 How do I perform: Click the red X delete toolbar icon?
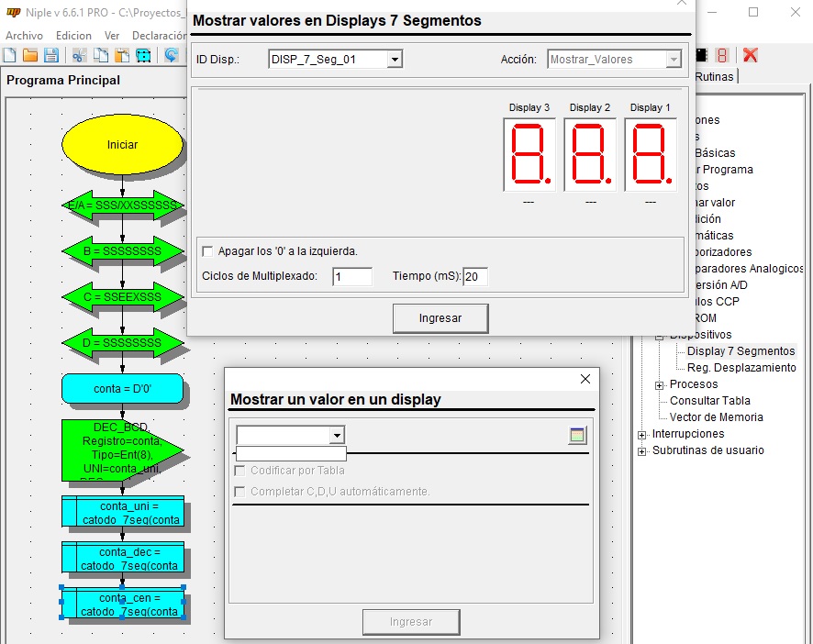click(x=751, y=55)
